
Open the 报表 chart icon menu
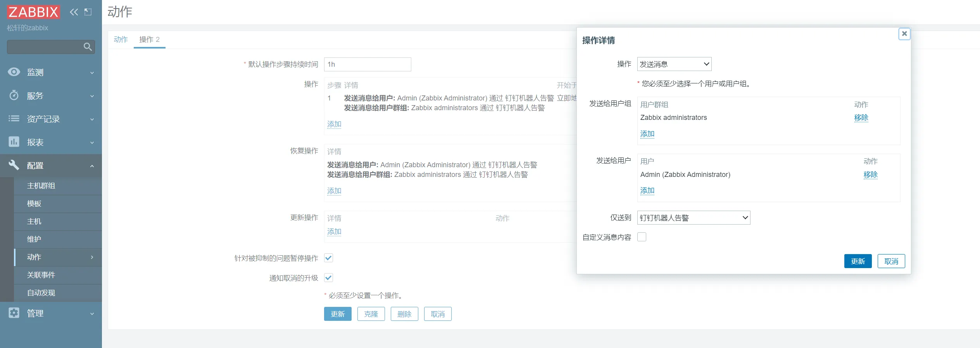(14, 142)
